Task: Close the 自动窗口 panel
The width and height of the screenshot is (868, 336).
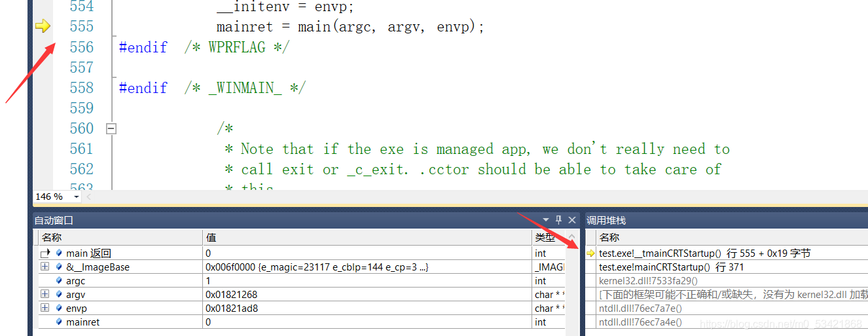Action: click(x=571, y=220)
